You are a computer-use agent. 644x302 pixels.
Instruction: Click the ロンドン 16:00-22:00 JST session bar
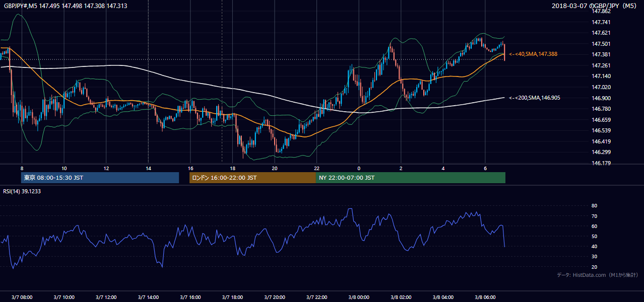point(252,178)
